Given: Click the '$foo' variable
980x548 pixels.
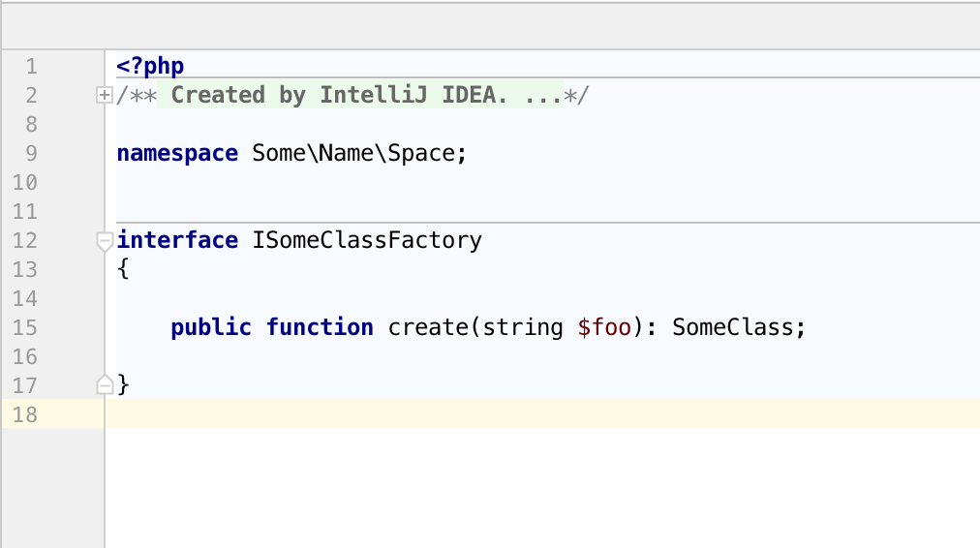Looking at the screenshot, I should tap(604, 327).
